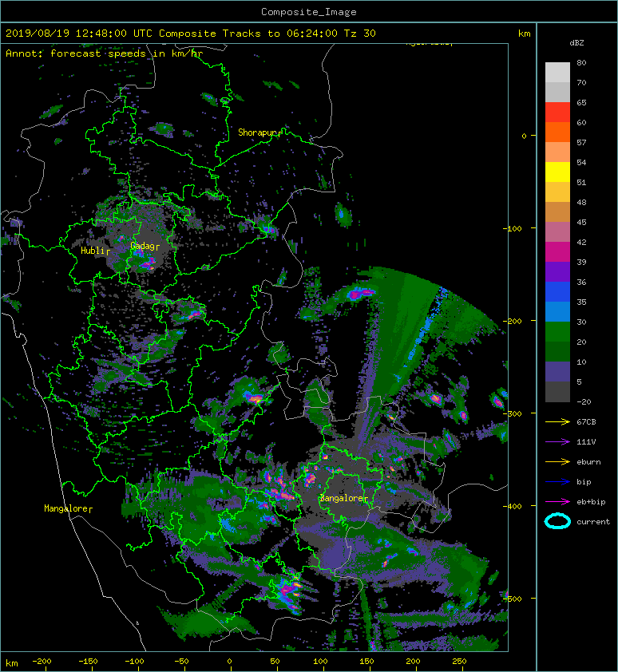Viewport: 618px width, 672px height.
Task: Click the yellow 54 dBZ color swatch
Action: (557, 172)
